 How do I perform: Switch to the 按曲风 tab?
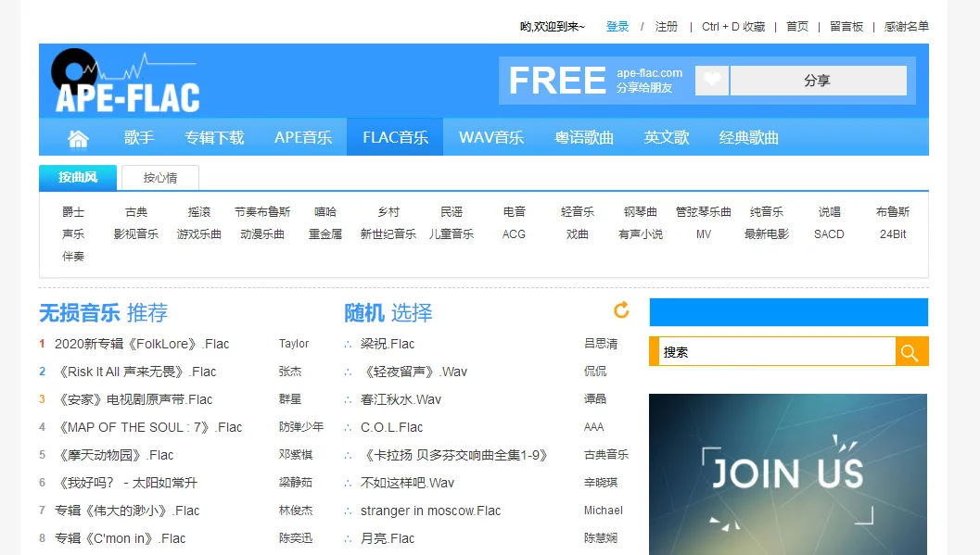click(x=76, y=176)
